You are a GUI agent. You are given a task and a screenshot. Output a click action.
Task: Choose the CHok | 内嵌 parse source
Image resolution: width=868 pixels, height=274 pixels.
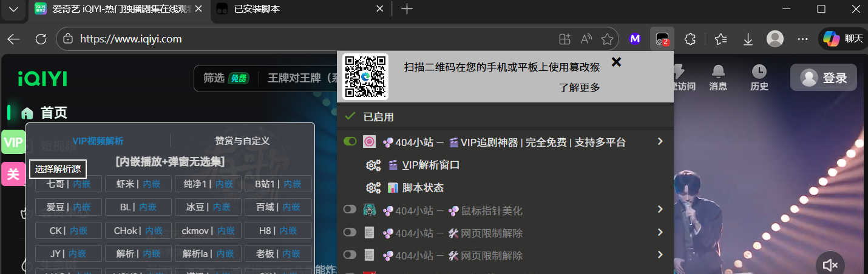click(138, 230)
